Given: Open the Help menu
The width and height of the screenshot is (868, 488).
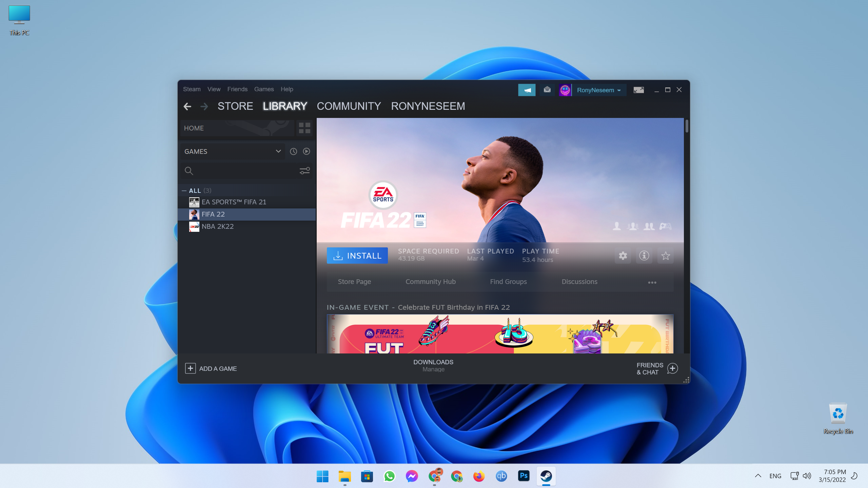Looking at the screenshot, I should [287, 89].
